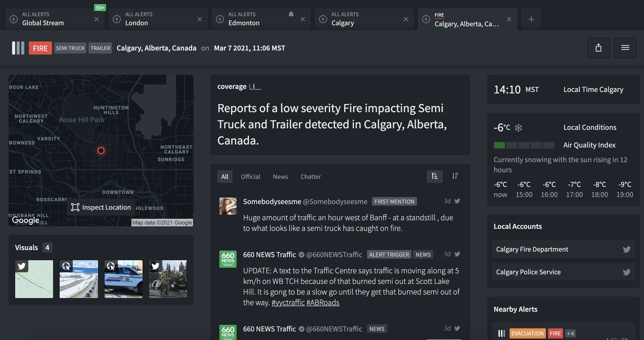Open the UPDATE post via Twitter icon
This screenshot has height=340, width=644.
pos(457,254)
